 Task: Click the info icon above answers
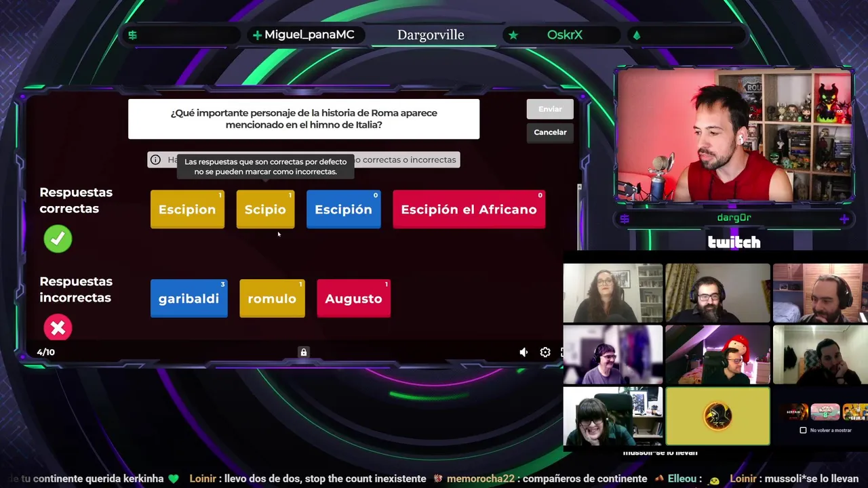(x=155, y=160)
